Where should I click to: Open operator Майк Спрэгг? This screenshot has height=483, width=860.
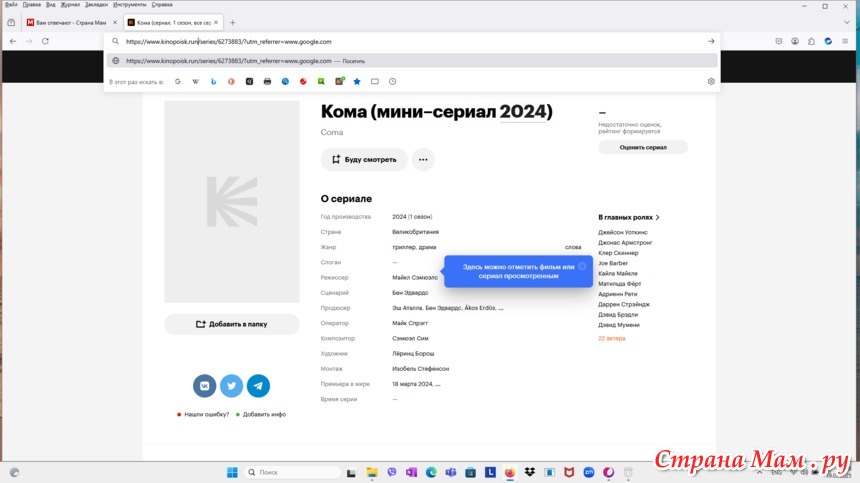tap(410, 323)
